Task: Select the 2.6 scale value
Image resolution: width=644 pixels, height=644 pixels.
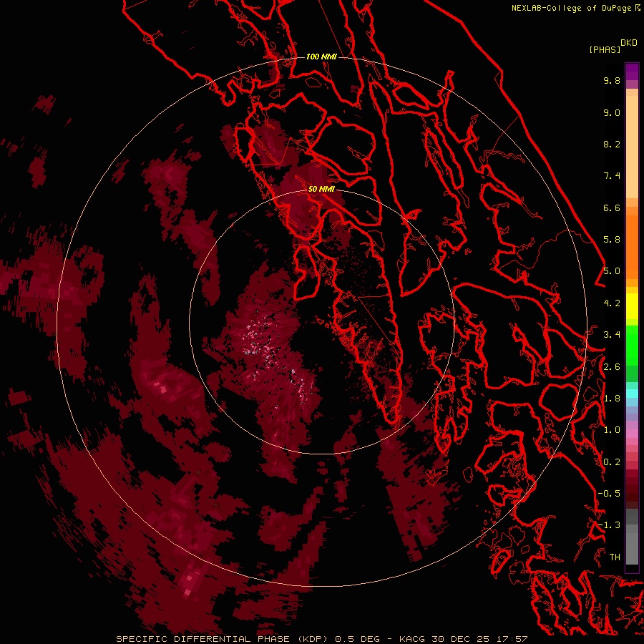Action: pyautogui.click(x=612, y=367)
